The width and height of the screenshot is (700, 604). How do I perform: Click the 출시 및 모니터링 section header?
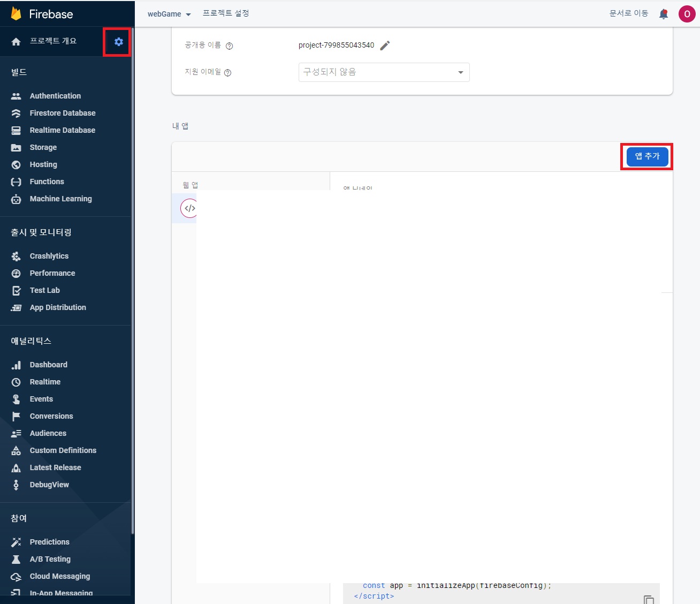(x=41, y=232)
